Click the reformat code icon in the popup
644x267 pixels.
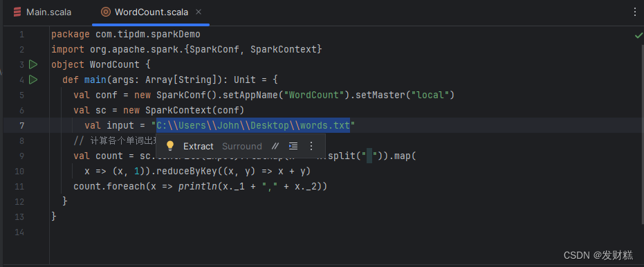tap(293, 146)
